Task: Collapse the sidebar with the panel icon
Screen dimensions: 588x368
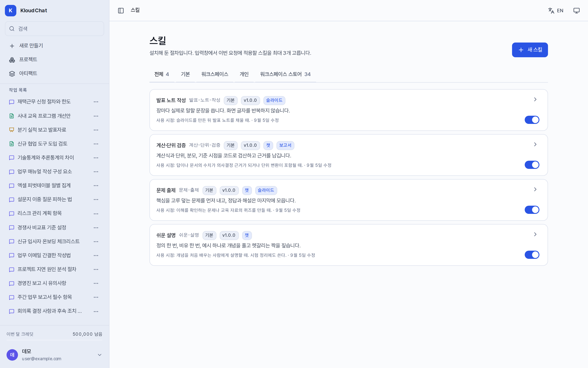Action: pos(121,10)
